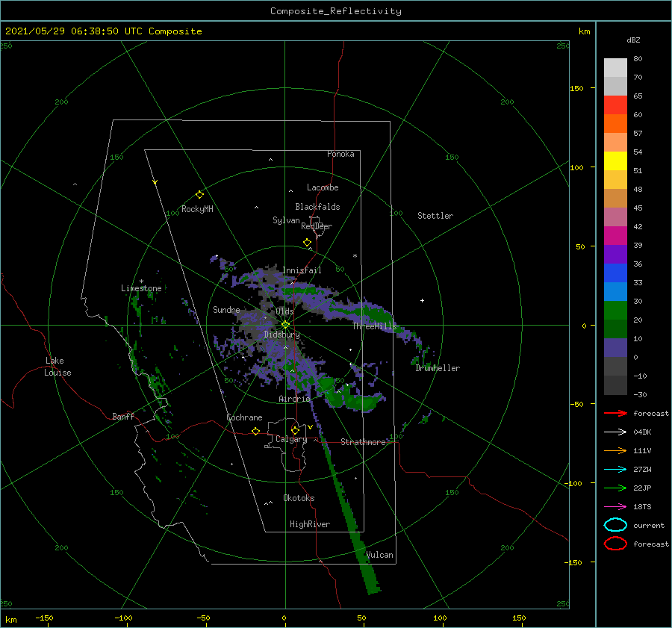
Task: Click the Lake Louise label
Action: (x=57, y=367)
